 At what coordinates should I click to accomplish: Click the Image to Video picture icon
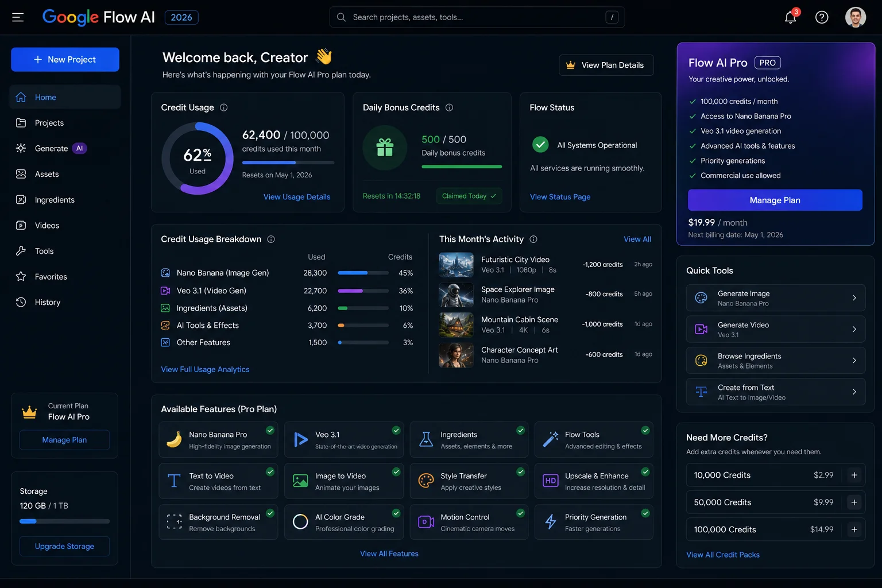tap(300, 481)
